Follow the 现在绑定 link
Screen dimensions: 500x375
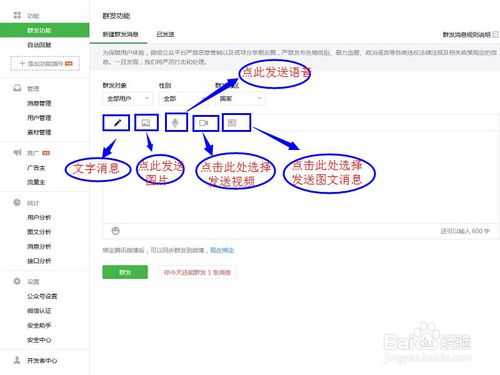(x=222, y=250)
